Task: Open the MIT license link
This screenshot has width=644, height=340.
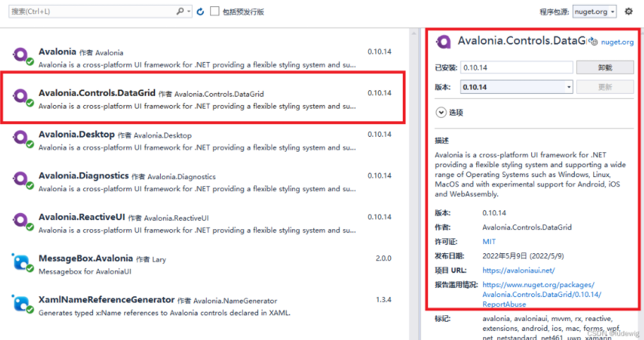Action: click(x=489, y=242)
